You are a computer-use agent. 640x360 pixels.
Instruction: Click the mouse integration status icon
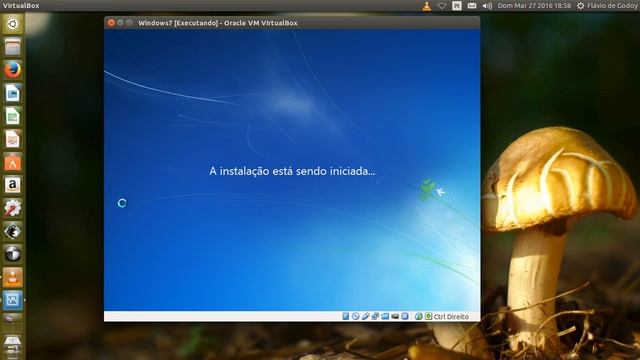click(x=418, y=316)
